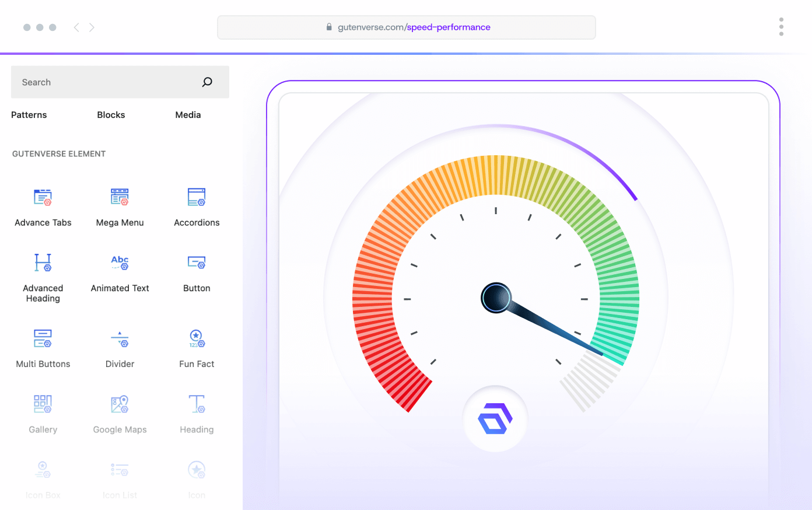
Task: Switch to the Media tab
Action: tap(188, 115)
